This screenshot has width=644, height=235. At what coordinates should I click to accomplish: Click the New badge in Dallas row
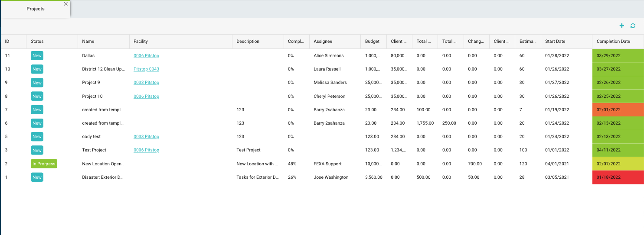(x=37, y=55)
